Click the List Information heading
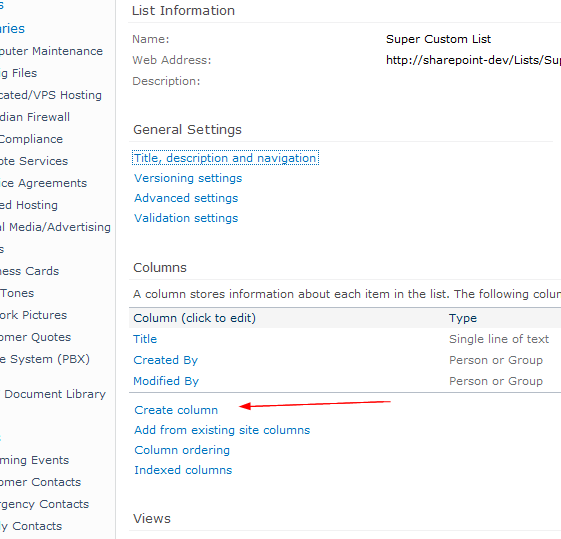 [x=183, y=11]
